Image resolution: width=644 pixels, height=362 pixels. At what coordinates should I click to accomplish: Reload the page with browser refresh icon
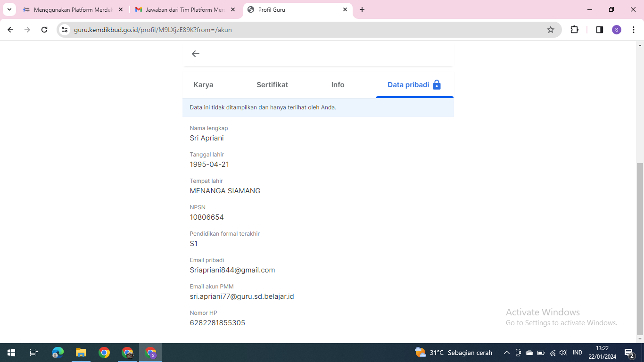44,30
